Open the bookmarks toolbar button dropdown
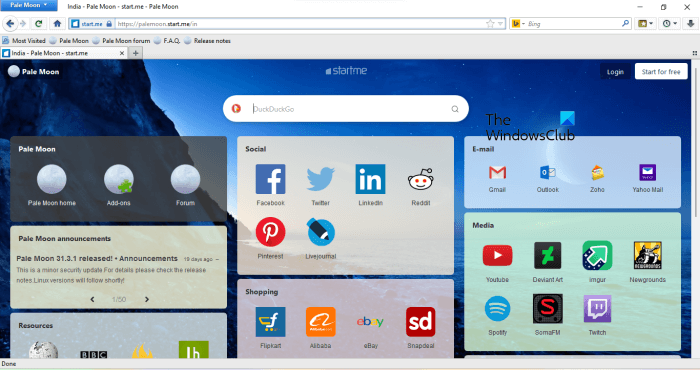700x370 pixels. [646, 24]
